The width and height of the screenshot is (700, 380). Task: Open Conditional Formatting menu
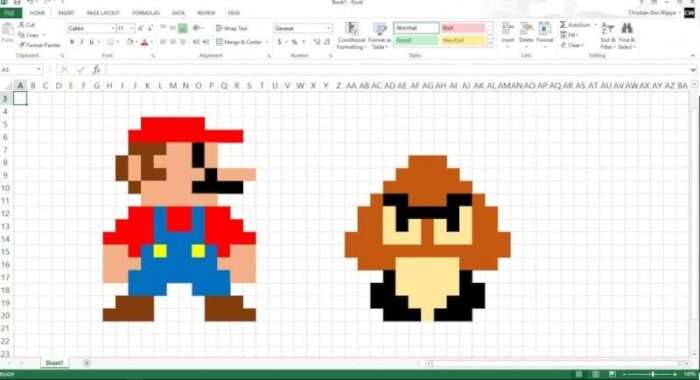(x=352, y=36)
